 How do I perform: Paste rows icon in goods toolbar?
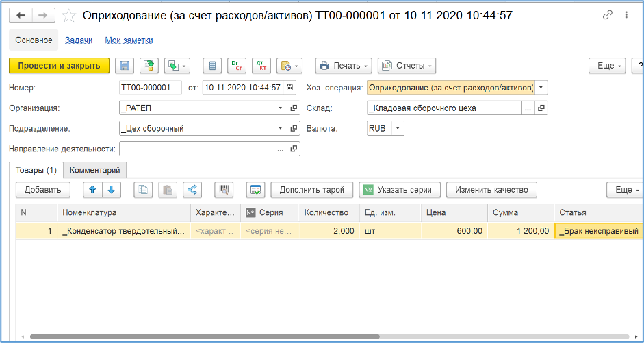click(167, 190)
